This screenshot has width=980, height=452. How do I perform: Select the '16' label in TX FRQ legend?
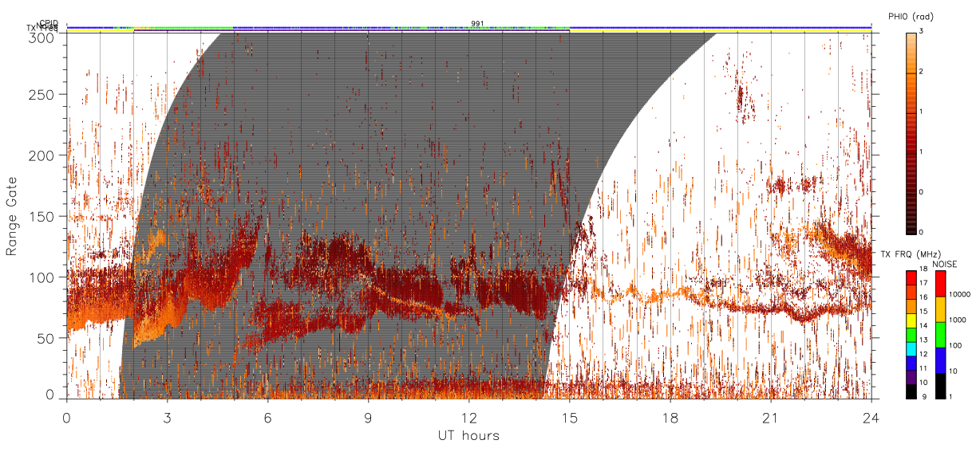click(923, 298)
